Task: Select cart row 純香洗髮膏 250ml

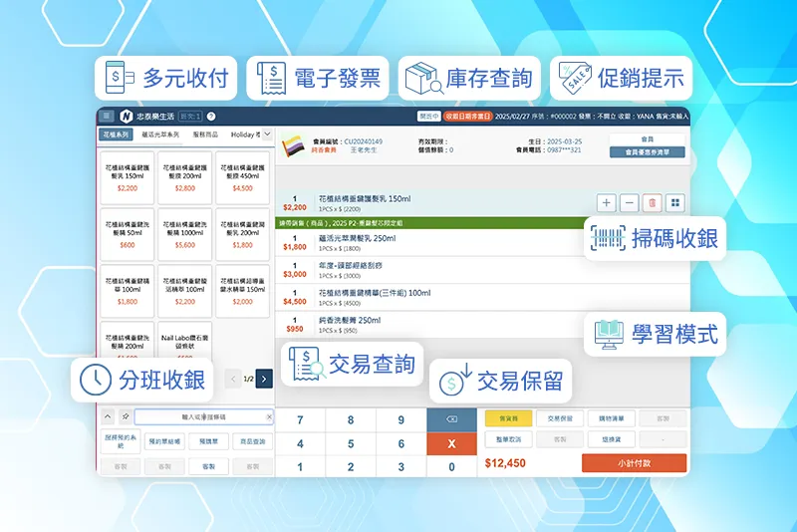Action: (x=429, y=325)
